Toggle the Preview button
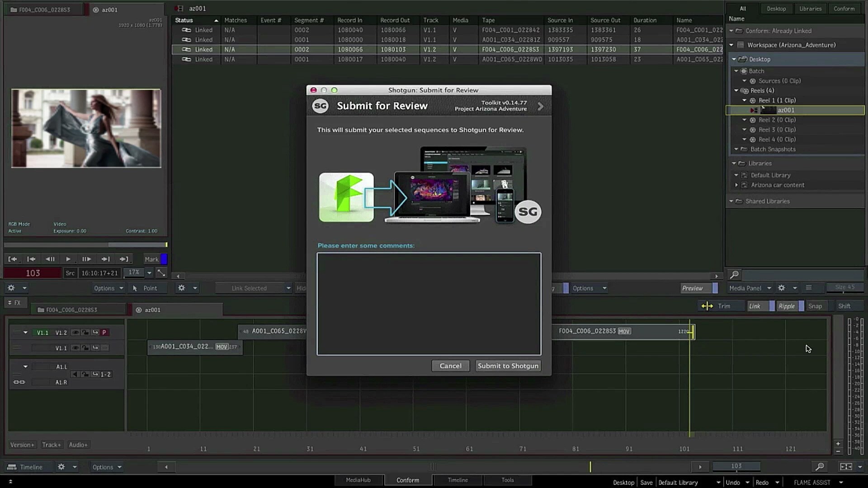The height and width of the screenshot is (488, 868). click(x=699, y=288)
